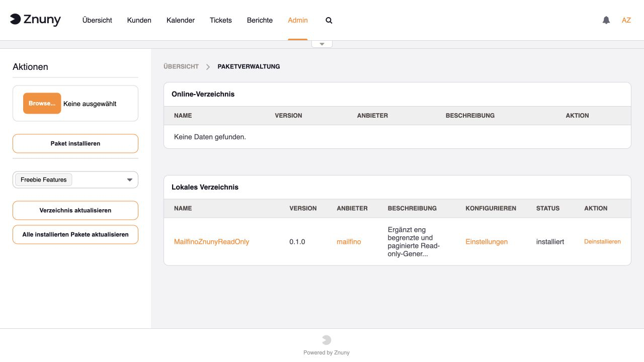The image size is (644, 362).
Task: Click the Keine Daten gefunden. message
Action: (x=210, y=137)
